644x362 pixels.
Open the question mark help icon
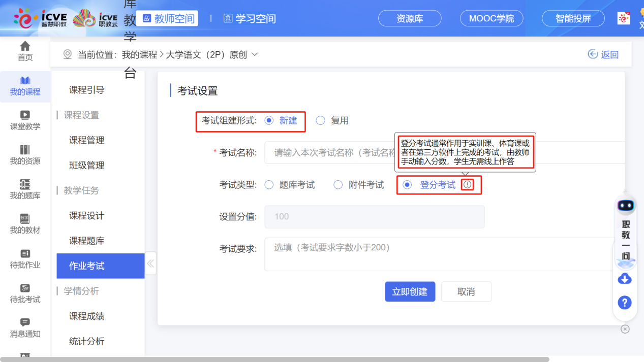click(625, 303)
